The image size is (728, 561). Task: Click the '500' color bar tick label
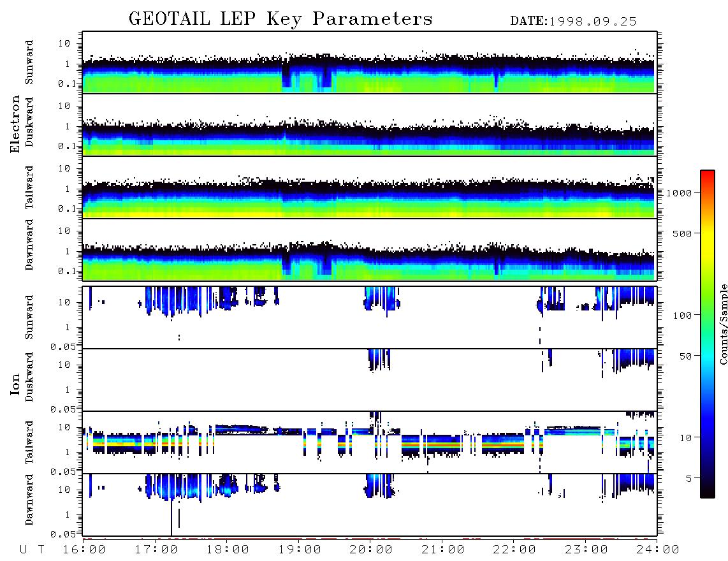point(683,233)
